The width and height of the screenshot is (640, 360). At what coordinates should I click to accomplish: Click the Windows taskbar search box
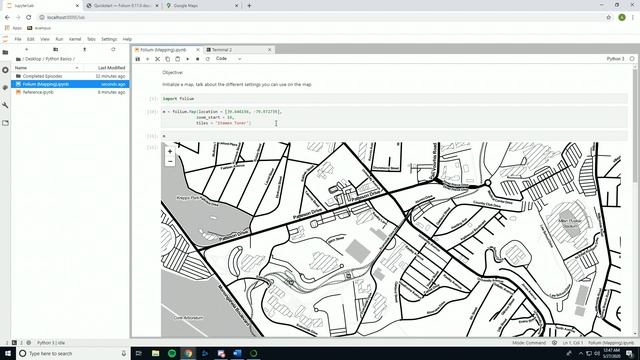point(73,353)
